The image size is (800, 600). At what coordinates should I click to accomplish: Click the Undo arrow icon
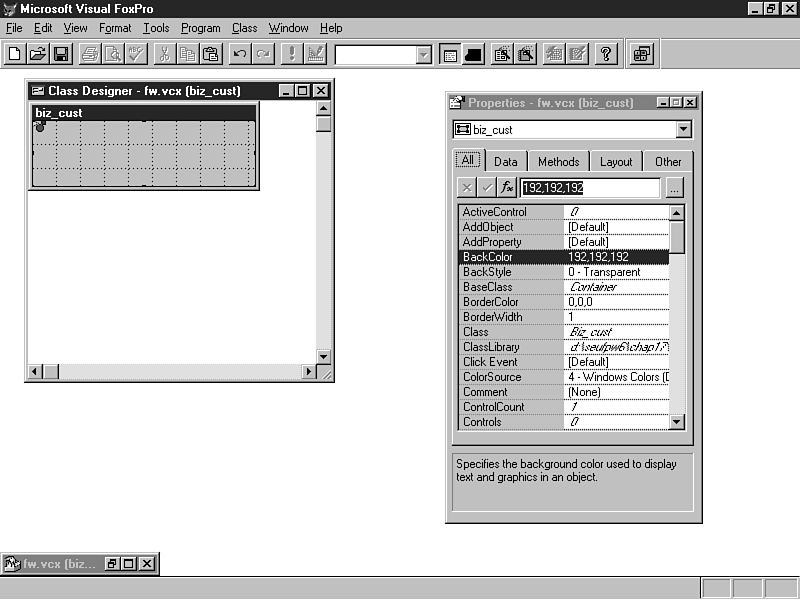240,54
